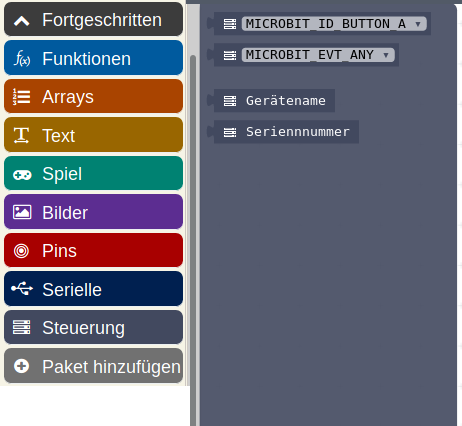
Task: Select the Pins category label
Action: (59, 251)
